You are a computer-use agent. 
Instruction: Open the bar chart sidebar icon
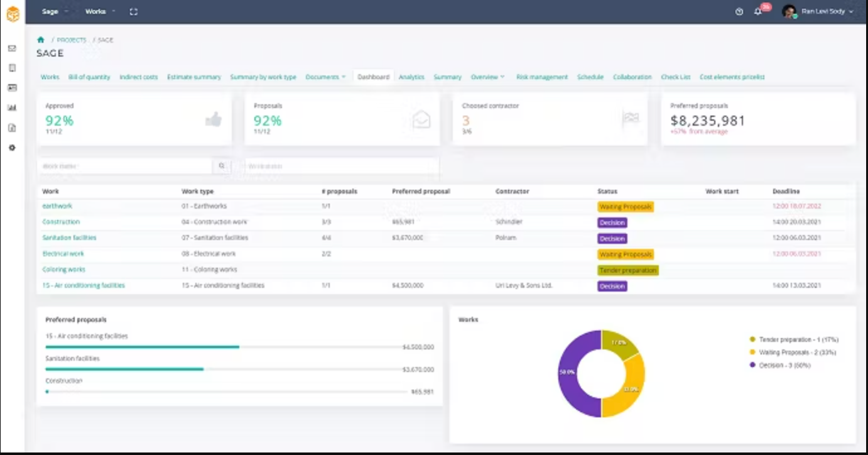pos(12,107)
